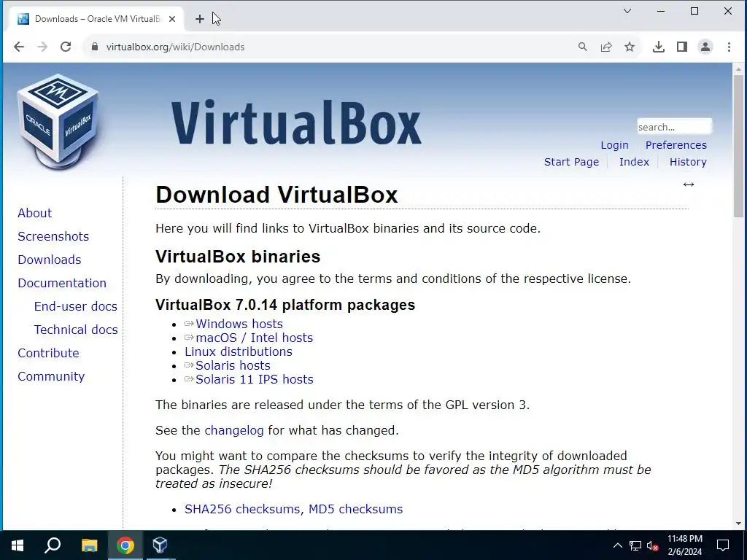Bookmark this page with star icon

click(x=630, y=47)
